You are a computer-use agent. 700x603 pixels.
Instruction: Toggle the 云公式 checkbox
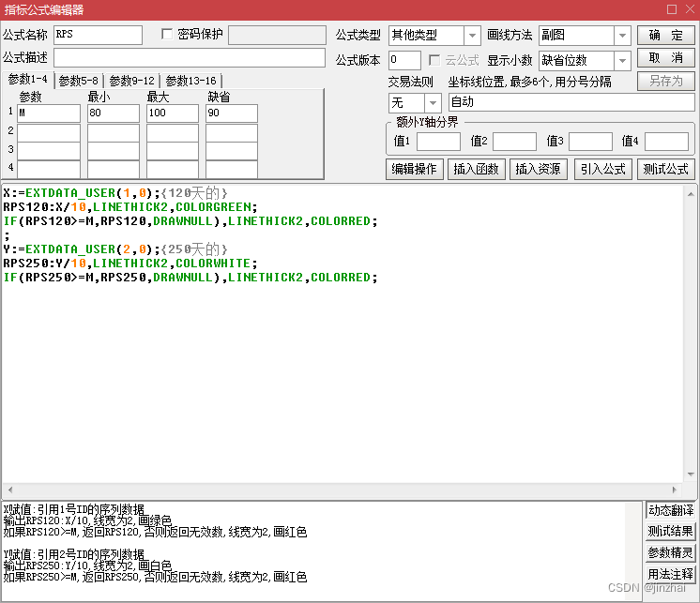436,60
